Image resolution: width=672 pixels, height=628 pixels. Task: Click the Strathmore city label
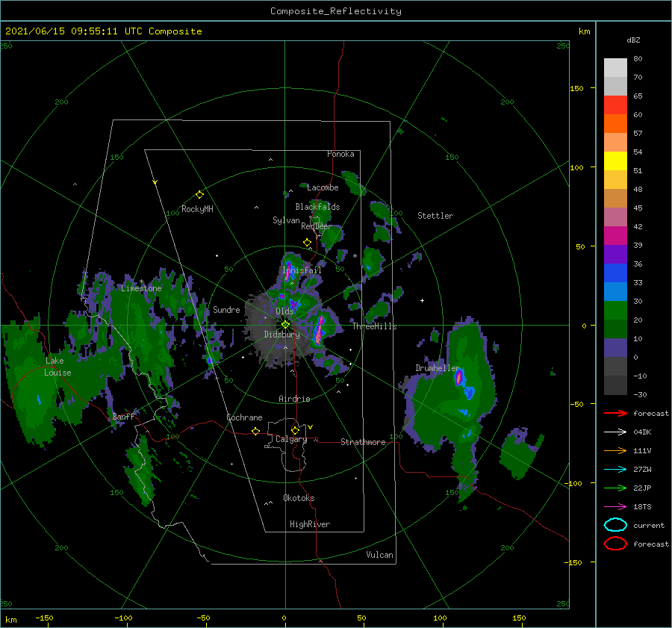click(363, 442)
